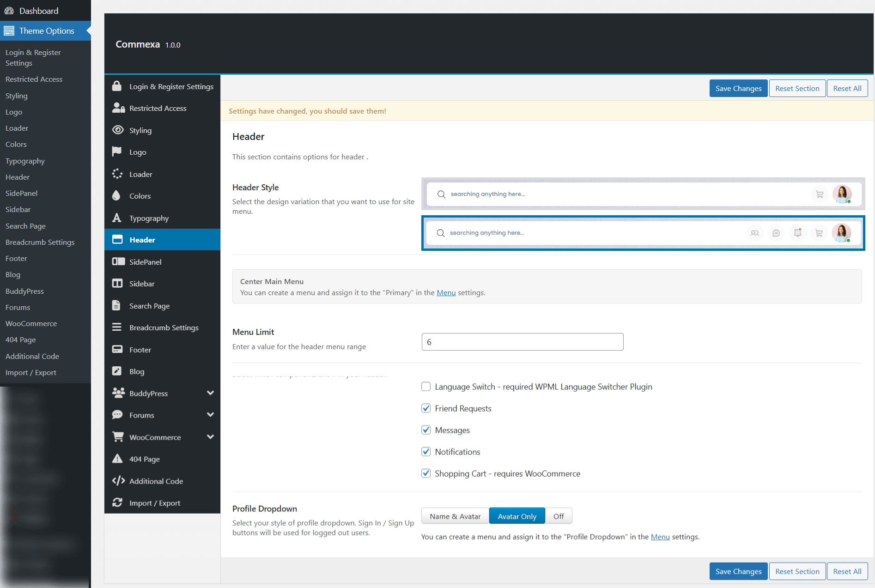
Task: Click the code brackets icon for Additional Code
Action: click(118, 481)
